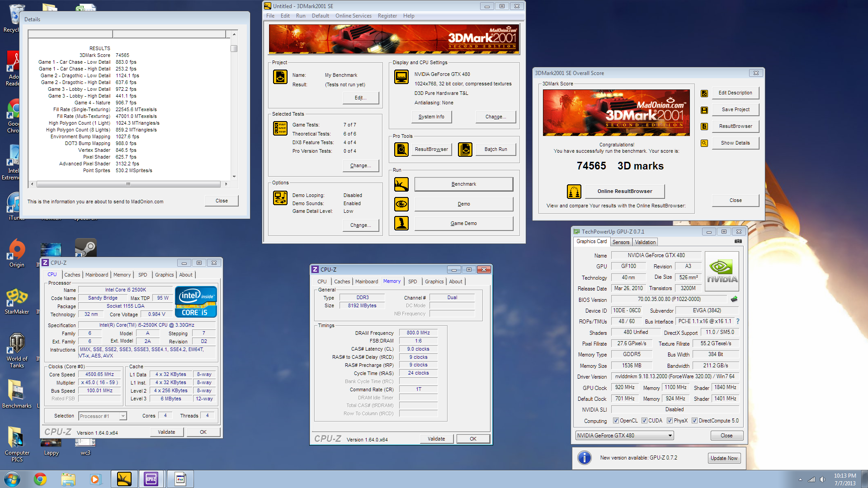Switch to the Validation tab in GPU-Z
Viewport: 868px width, 488px height.
click(645, 242)
